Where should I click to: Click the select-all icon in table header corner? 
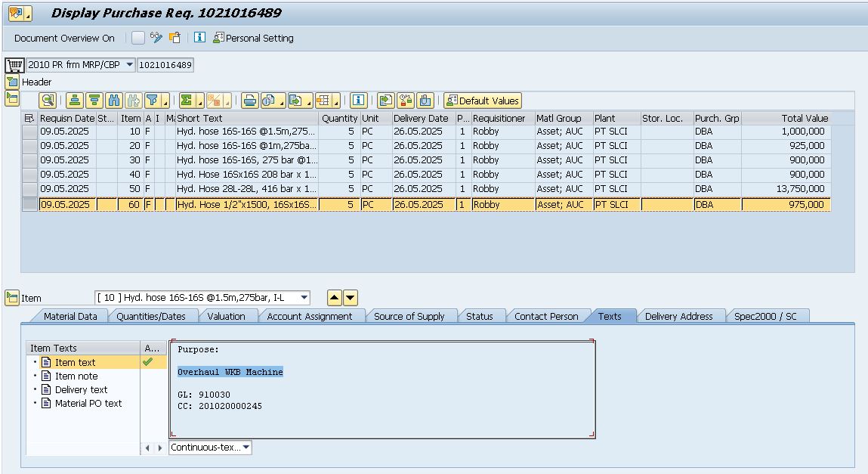(x=29, y=119)
